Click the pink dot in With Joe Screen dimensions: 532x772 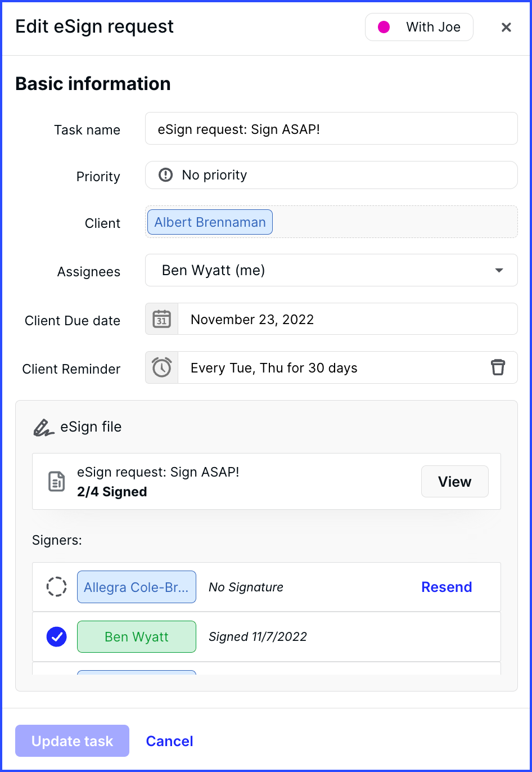pyautogui.click(x=384, y=27)
